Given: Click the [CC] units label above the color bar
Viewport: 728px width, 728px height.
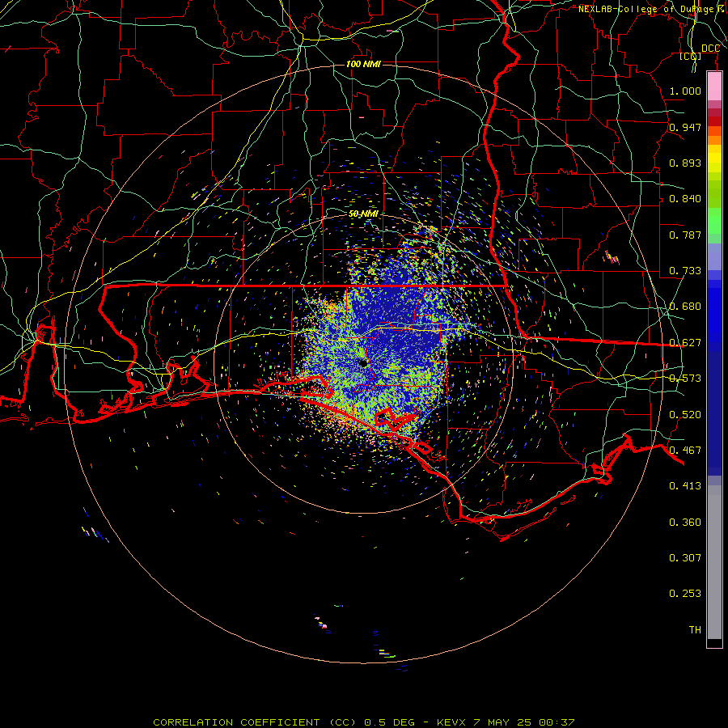Looking at the screenshot, I should point(691,57).
